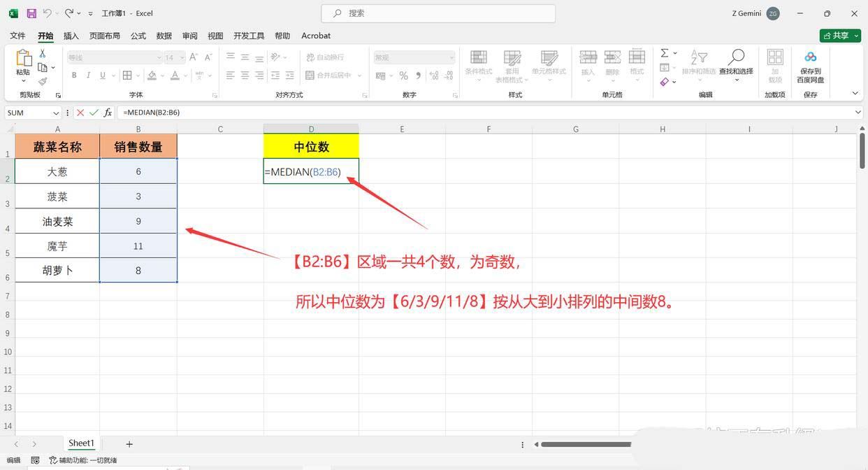Confirm the formula with checkmark
868x470 pixels.
(94, 113)
